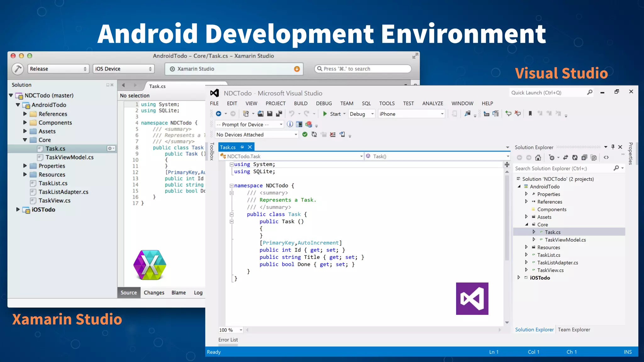Click the Xamarin Studio build hammer button
Screen dimensions: 644x362
[x=18, y=69]
